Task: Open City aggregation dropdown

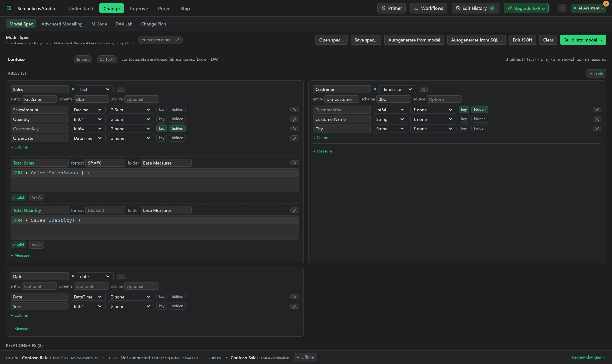Action: [x=433, y=128]
